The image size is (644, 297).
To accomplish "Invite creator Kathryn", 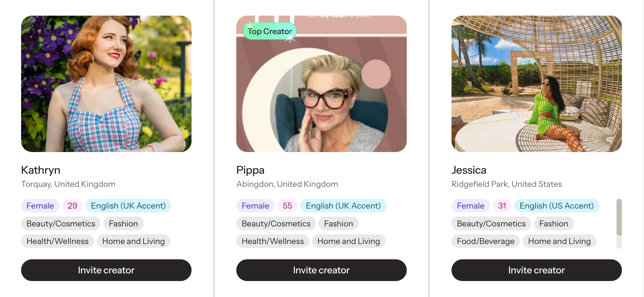I will click(x=106, y=270).
